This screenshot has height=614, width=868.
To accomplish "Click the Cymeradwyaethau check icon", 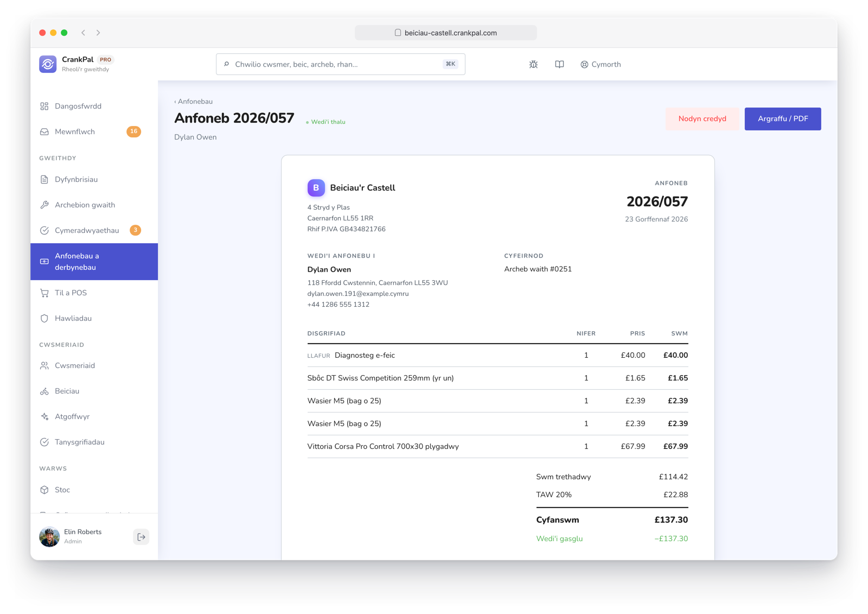I will (44, 231).
